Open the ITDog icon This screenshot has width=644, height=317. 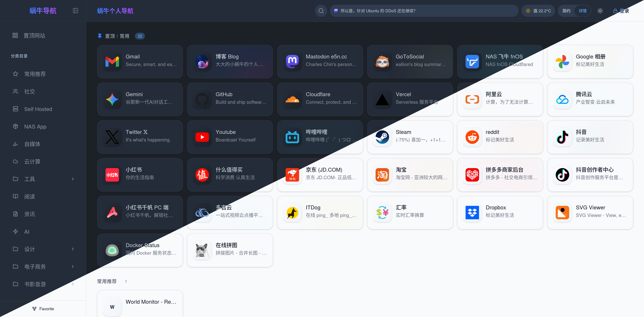click(x=292, y=213)
